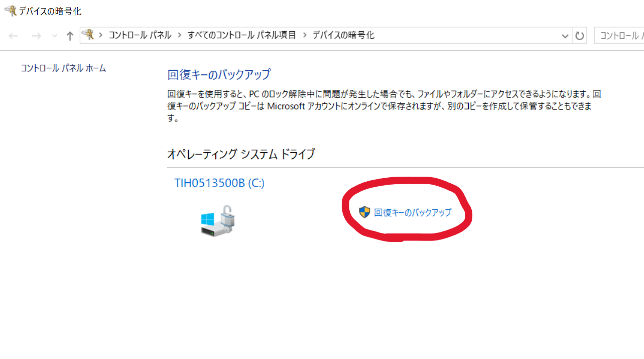Viewport: 644px width, 359px height.
Task: Go back using the back arrow
Action: (x=14, y=36)
